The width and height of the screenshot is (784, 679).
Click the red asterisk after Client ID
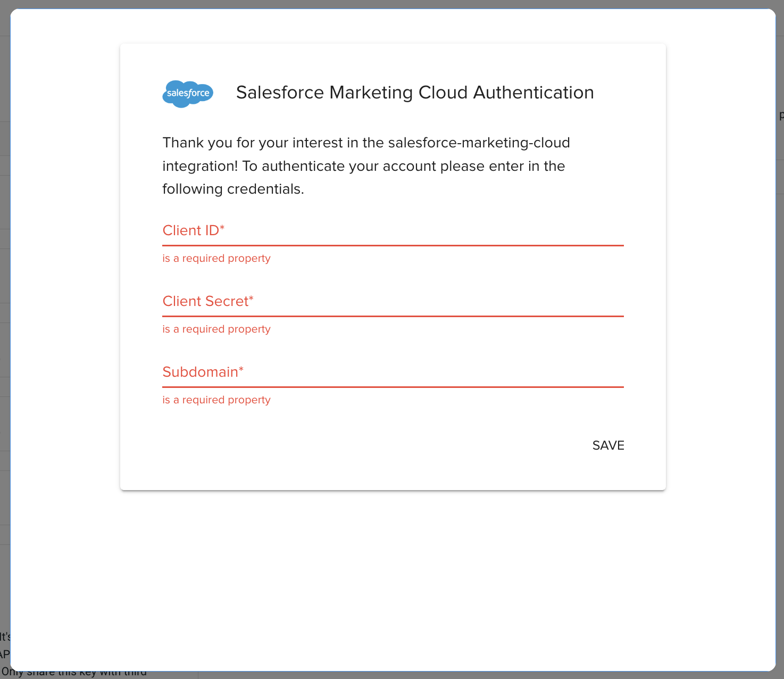click(222, 228)
